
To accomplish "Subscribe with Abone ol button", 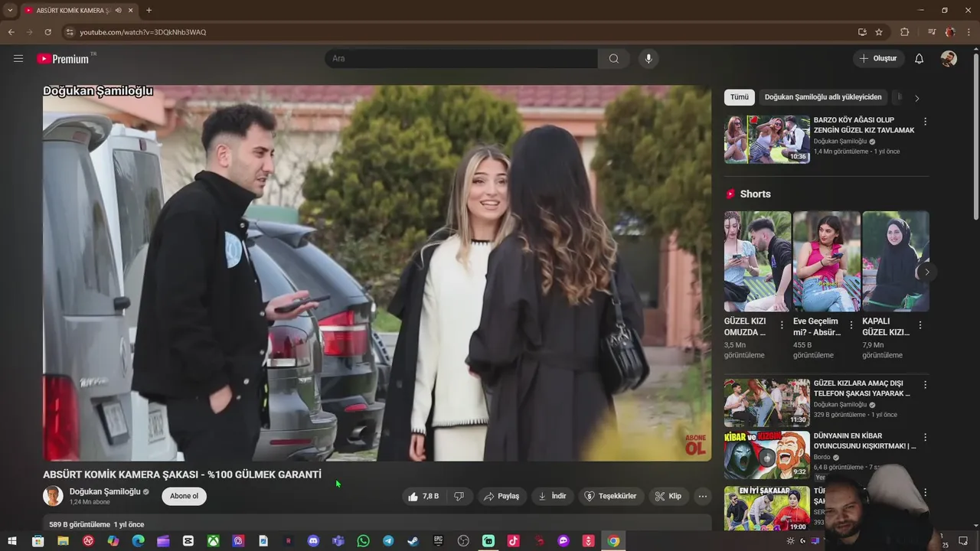I will click(184, 496).
